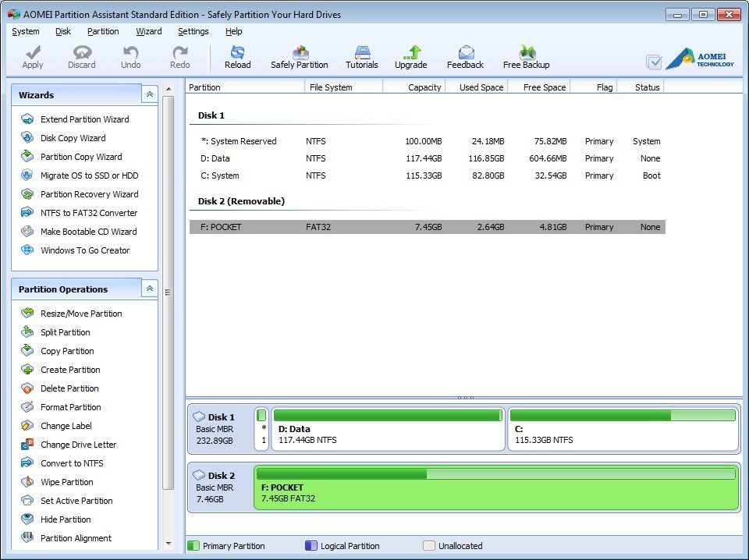This screenshot has width=749, height=560.
Task: Click the Discard toolbar icon
Action: (82, 51)
